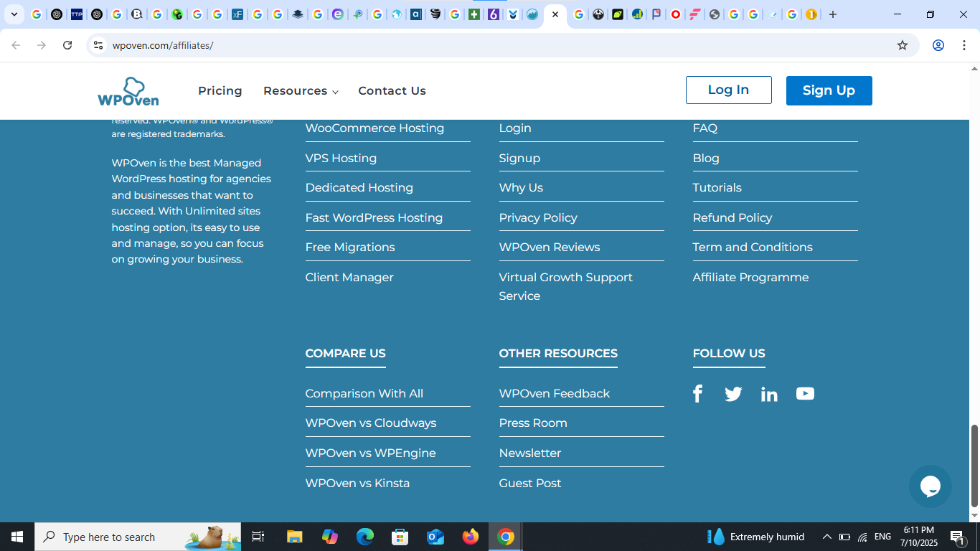The image size is (980, 551).
Task: Open Why Us link
Action: [x=521, y=188]
